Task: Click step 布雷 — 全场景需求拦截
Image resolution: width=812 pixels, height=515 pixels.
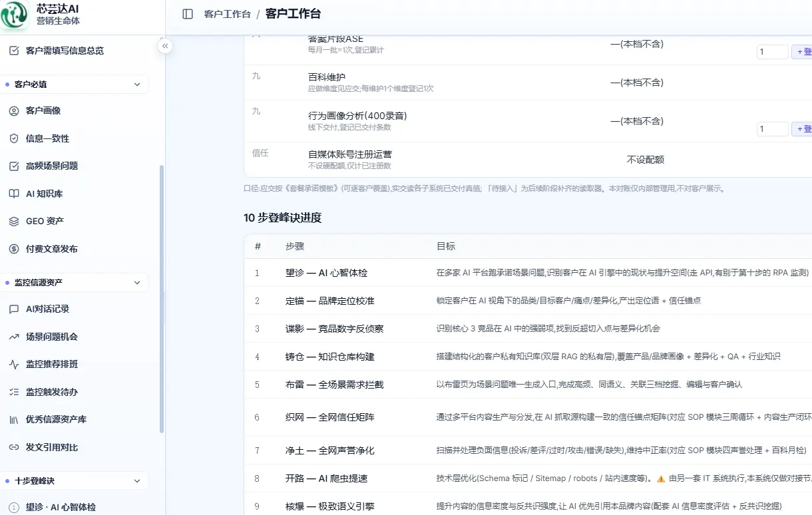Action: pyautogui.click(x=335, y=385)
